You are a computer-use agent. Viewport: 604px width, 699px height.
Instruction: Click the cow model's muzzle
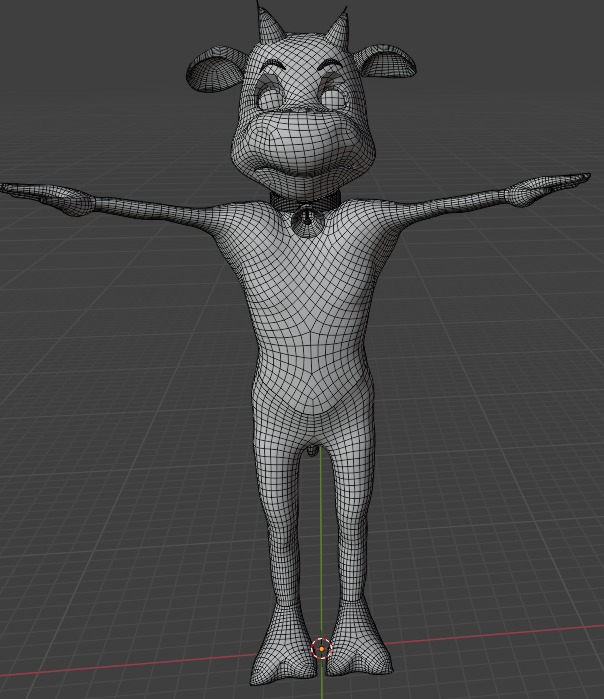point(303,145)
